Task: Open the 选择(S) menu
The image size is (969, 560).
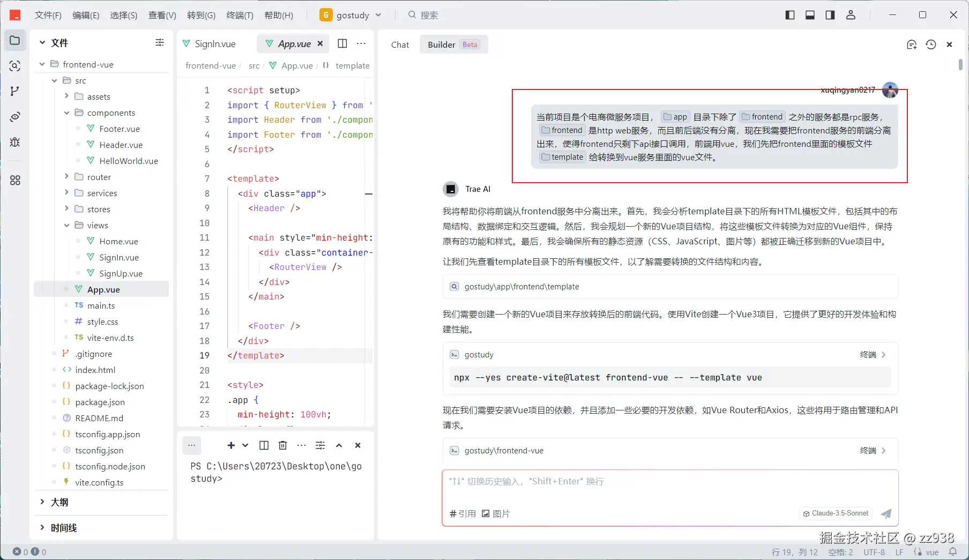Action: click(124, 15)
